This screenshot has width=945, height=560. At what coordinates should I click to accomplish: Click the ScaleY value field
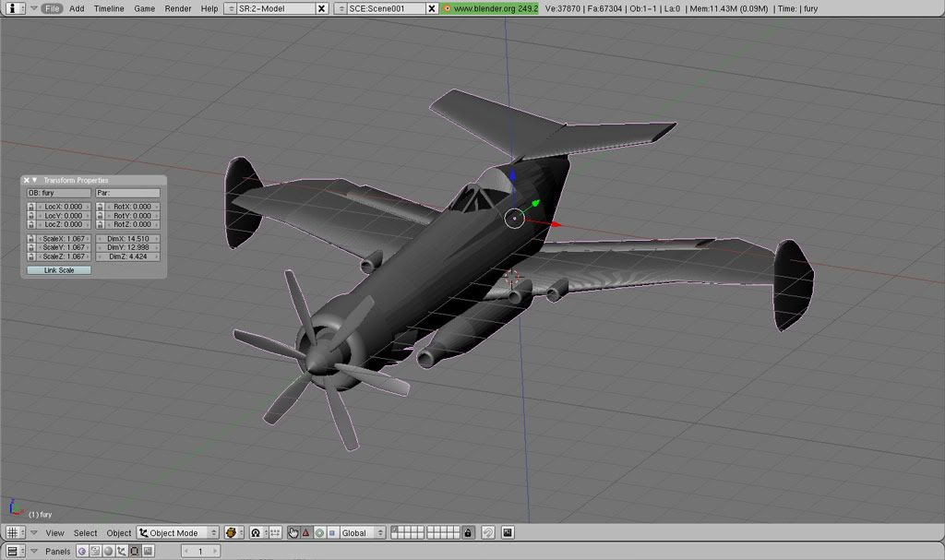click(x=64, y=248)
